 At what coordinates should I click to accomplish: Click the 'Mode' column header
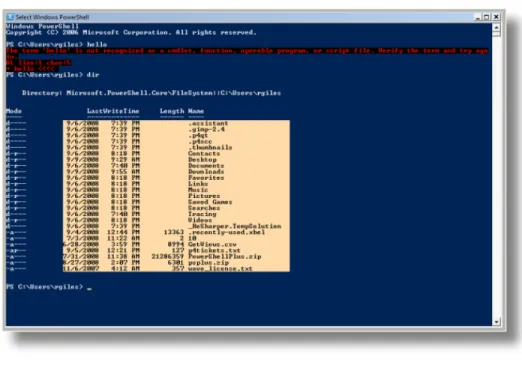pyautogui.click(x=14, y=111)
